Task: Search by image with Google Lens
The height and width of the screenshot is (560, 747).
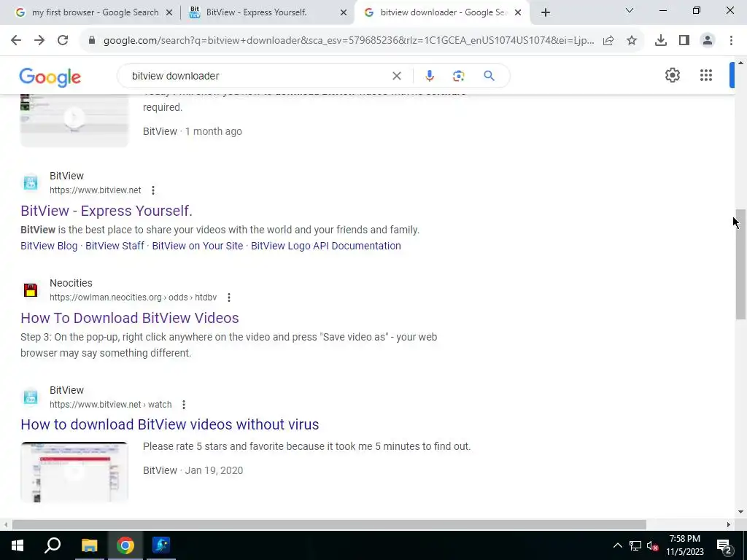Action: point(458,76)
